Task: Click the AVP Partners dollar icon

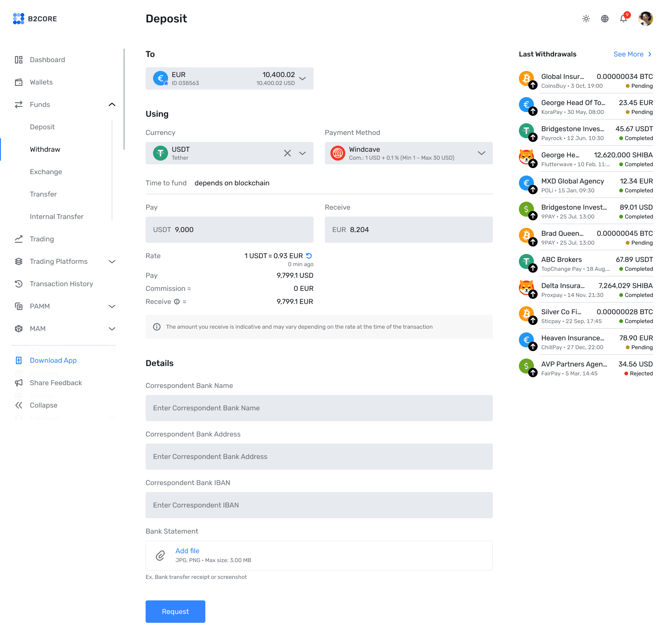Action: coord(526,366)
